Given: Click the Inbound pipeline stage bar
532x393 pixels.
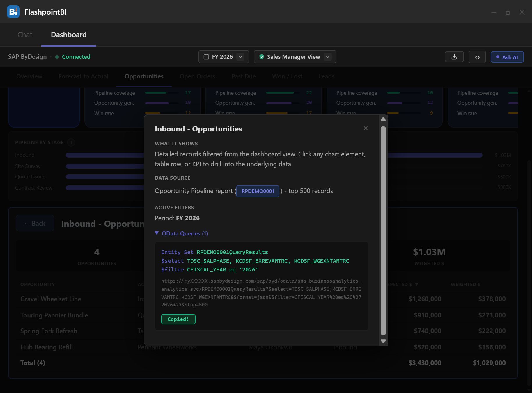Looking at the screenshot, I should pyautogui.click(x=274, y=155).
